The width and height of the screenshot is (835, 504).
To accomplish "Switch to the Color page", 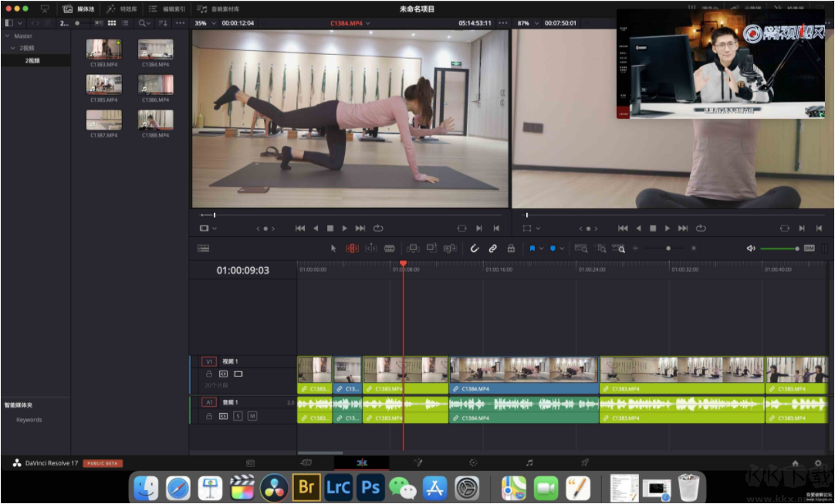I will point(473,462).
